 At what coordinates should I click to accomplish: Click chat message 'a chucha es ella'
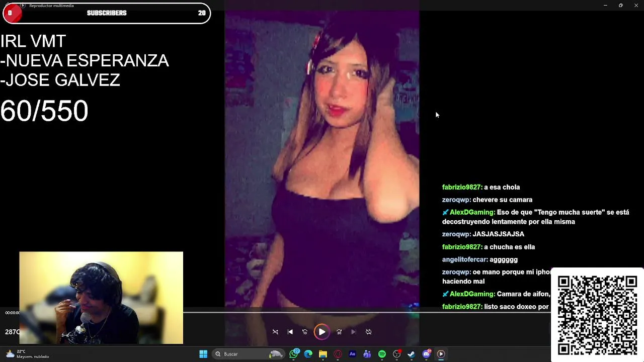(x=510, y=247)
